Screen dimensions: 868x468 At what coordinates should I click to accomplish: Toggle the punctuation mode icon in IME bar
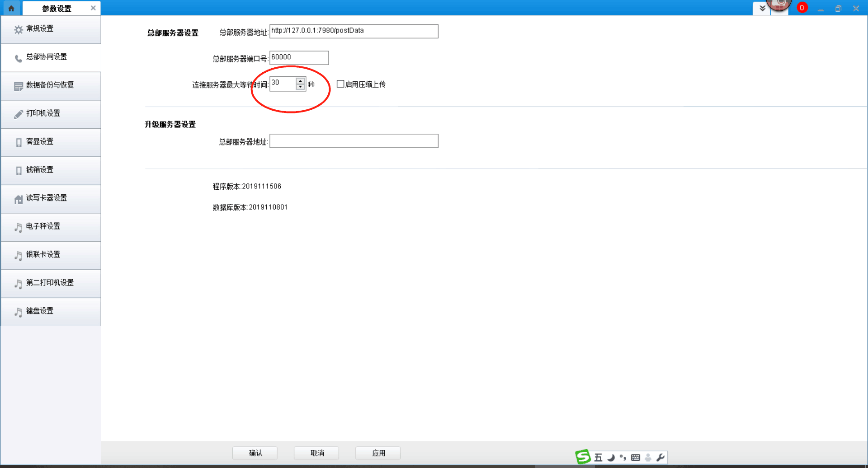[x=623, y=458]
